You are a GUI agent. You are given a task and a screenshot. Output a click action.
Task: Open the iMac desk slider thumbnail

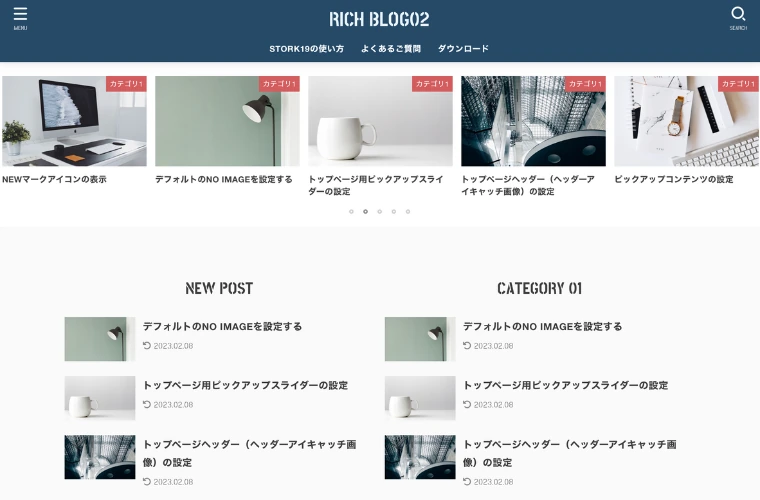(x=74, y=121)
